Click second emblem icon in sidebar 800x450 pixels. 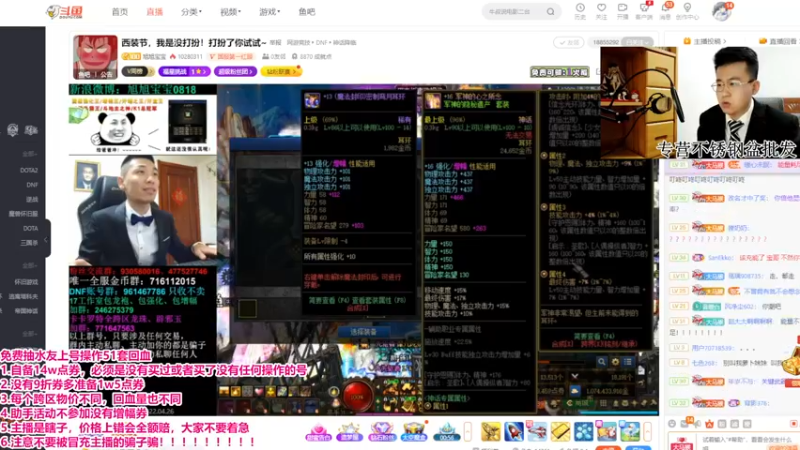point(31,131)
